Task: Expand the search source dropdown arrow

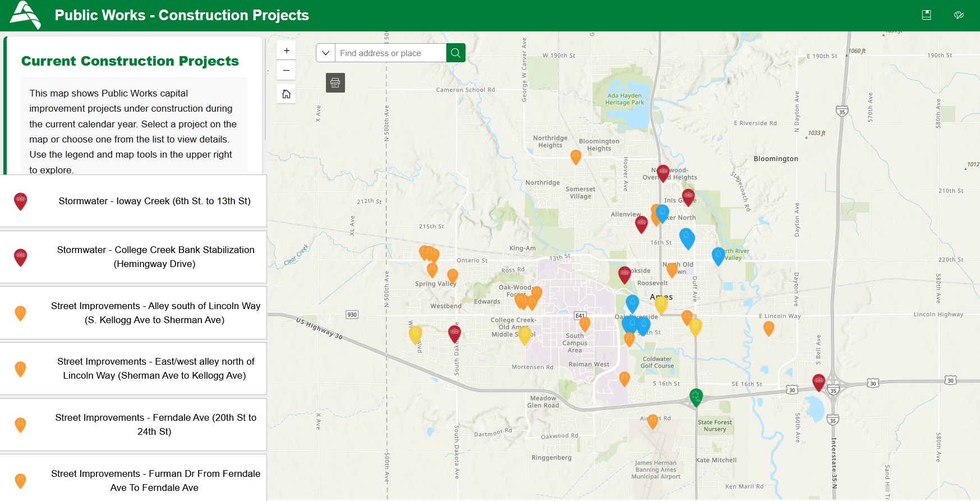Action: click(x=326, y=53)
